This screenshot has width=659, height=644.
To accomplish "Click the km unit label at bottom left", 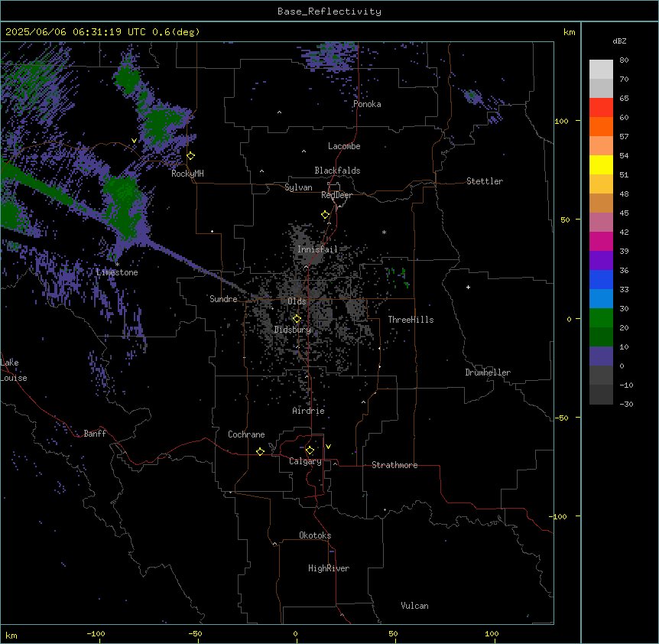I will (11, 635).
